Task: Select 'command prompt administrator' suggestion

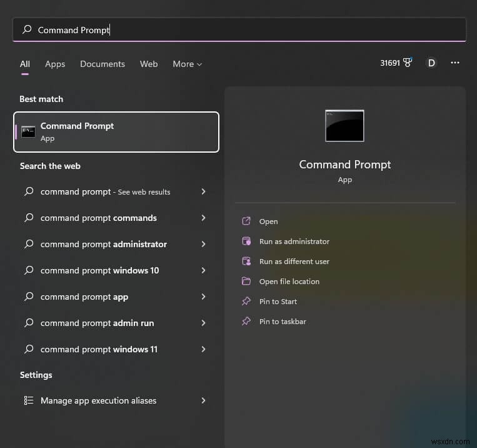Action: [x=104, y=244]
